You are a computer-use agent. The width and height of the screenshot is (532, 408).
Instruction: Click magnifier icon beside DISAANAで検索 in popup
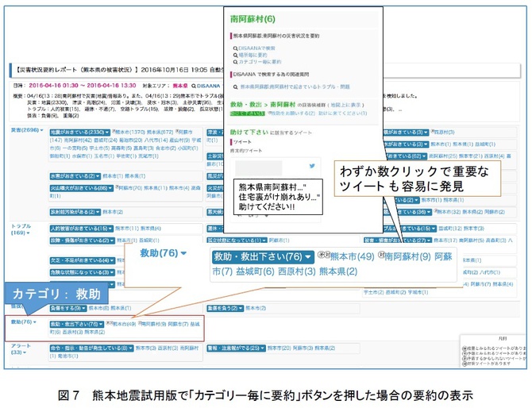pyautogui.click(x=236, y=48)
